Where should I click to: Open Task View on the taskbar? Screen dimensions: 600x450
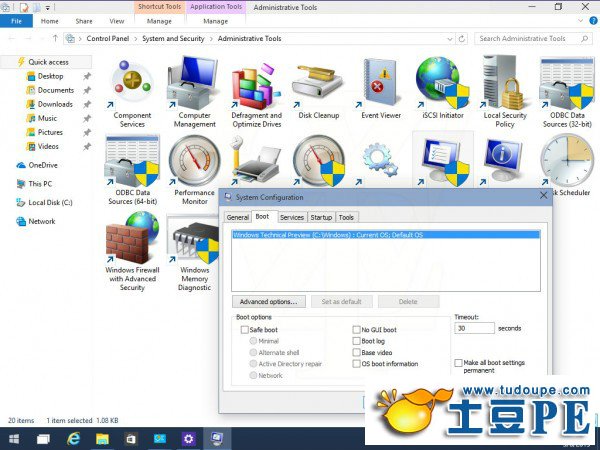(x=43, y=439)
